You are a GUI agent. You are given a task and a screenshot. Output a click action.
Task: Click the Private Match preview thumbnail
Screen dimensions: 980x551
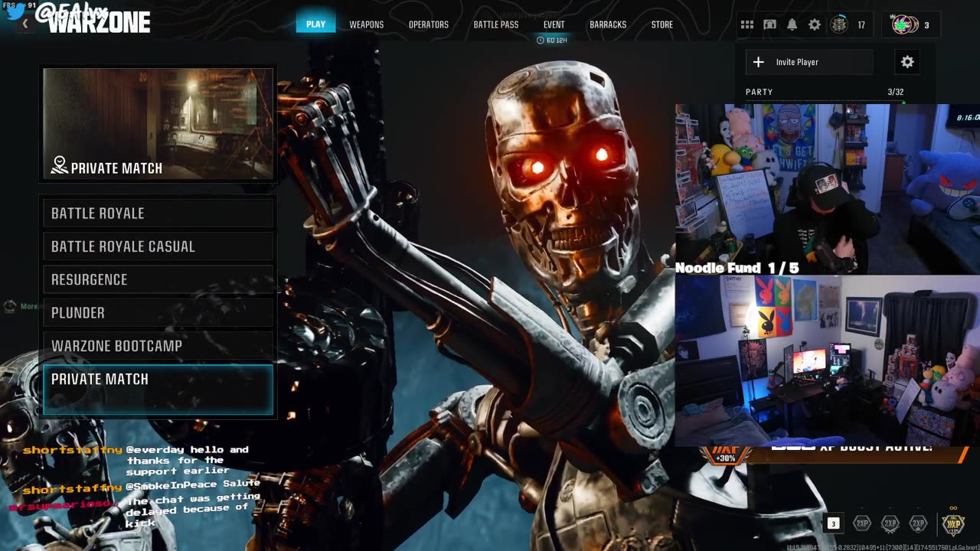click(x=158, y=124)
